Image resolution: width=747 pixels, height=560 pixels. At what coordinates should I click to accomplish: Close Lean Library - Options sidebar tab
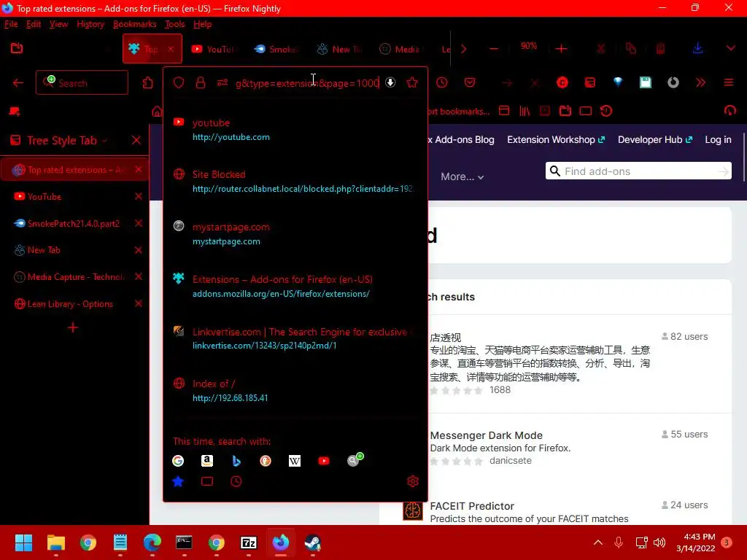pyautogui.click(x=138, y=304)
